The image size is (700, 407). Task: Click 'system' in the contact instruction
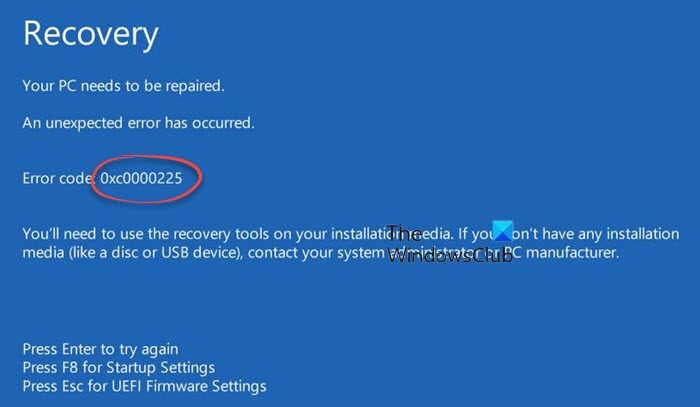[360, 253]
